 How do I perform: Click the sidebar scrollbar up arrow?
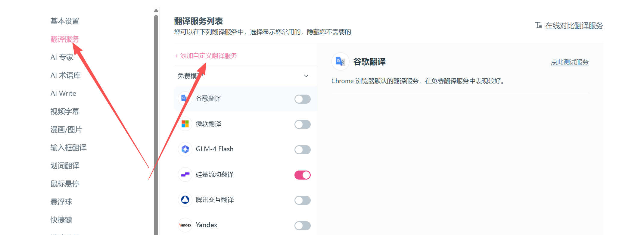pyautogui.click(x=156, y=11)
